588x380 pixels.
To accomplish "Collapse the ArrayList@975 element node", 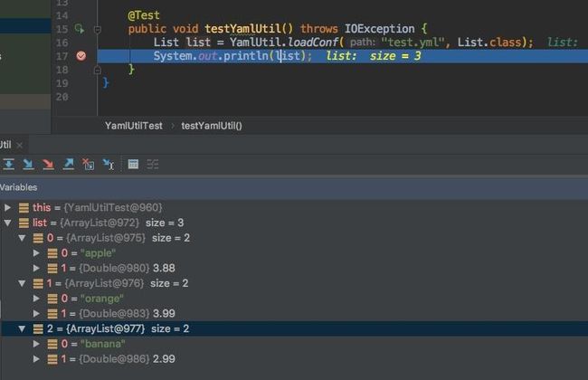I will 22,238.
